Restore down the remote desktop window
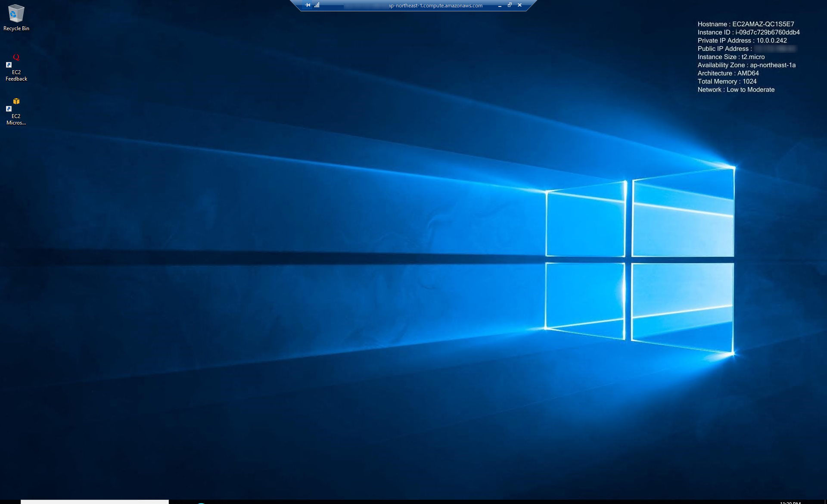The image size is (827, 504). (510, 5)
